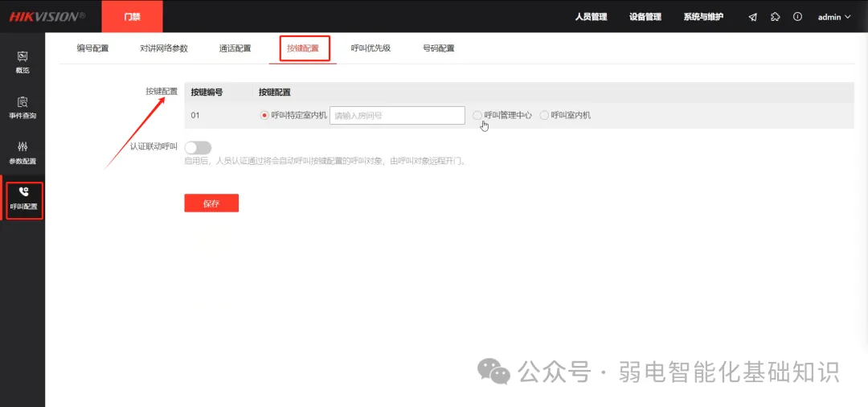Image resolution: width=868 pixels, height=407 pixels.
Task: Select 呼叫配置 call settings in sidebar
Action: [24, 199]
